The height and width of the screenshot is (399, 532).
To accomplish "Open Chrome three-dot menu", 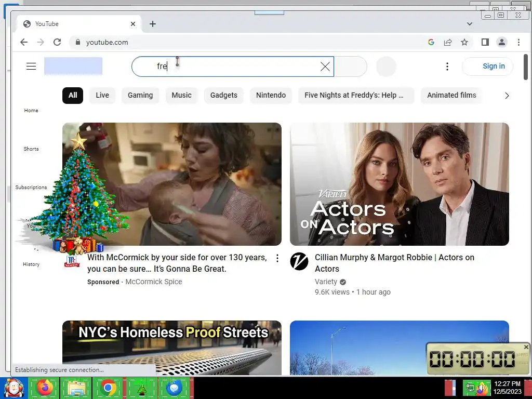I will (518, 42).
